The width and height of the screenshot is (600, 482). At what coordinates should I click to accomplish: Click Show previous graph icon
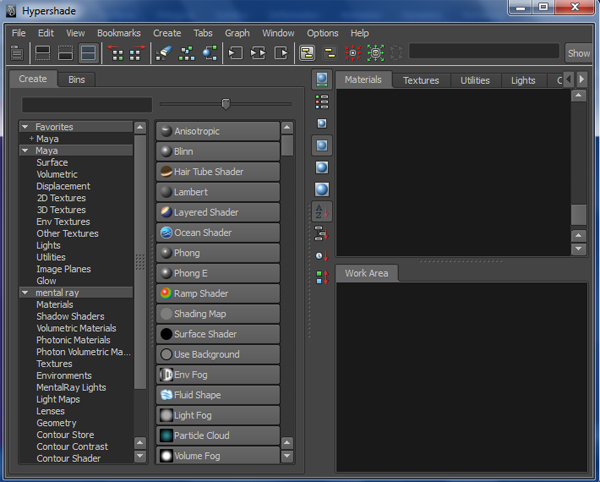(116, 53)
